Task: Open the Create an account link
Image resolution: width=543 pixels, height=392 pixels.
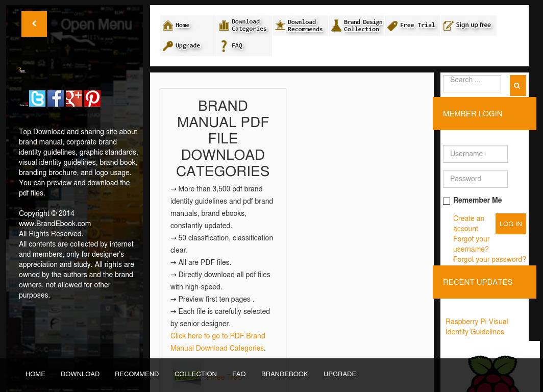Action: click(468, 224)
